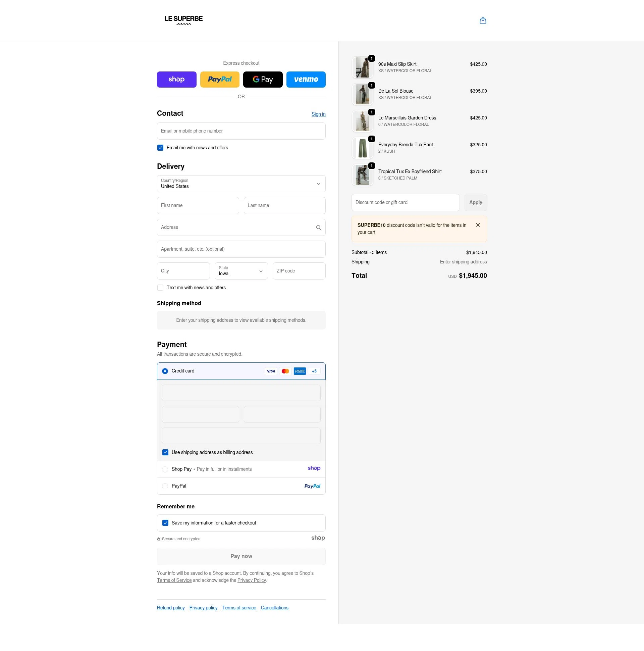Open the shopping bag cart icon
The image size is (644, 651).
point(483,20)
